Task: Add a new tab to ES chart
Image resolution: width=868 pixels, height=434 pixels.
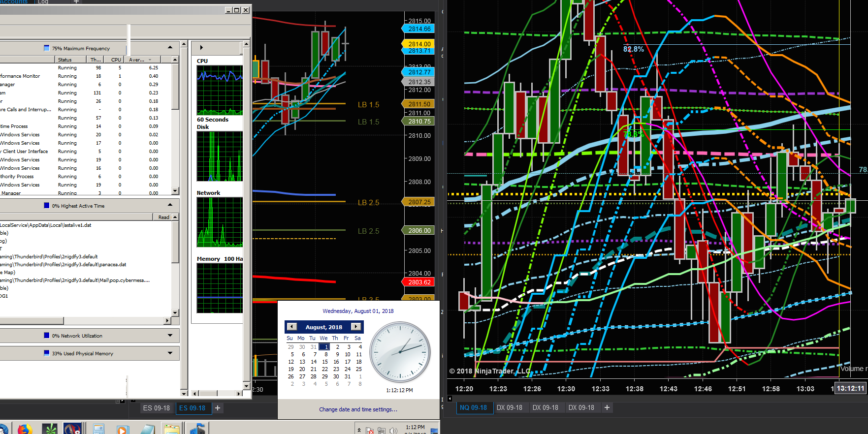Action: 218,408
